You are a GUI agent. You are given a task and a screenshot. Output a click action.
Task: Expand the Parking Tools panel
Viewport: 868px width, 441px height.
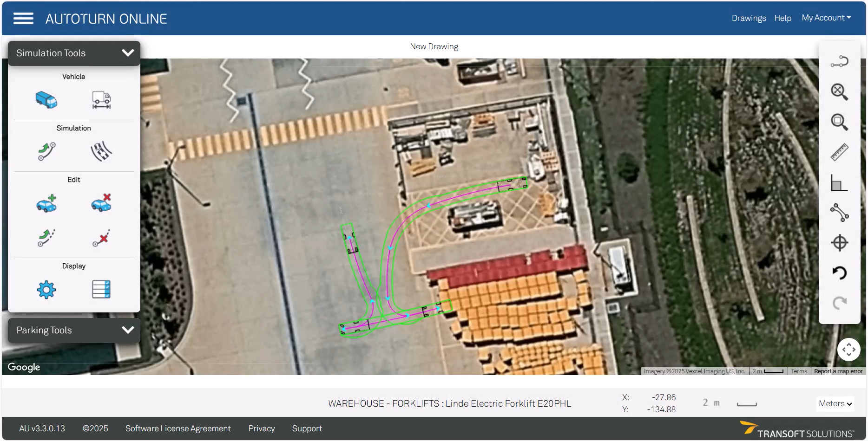(128, 330)
